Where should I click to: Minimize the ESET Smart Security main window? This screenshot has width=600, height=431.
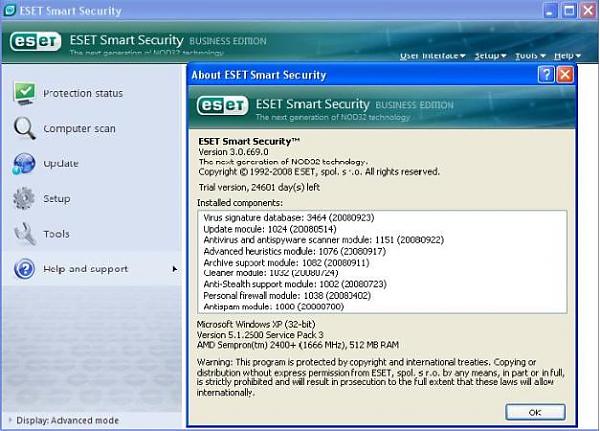(x=550, y=10)
